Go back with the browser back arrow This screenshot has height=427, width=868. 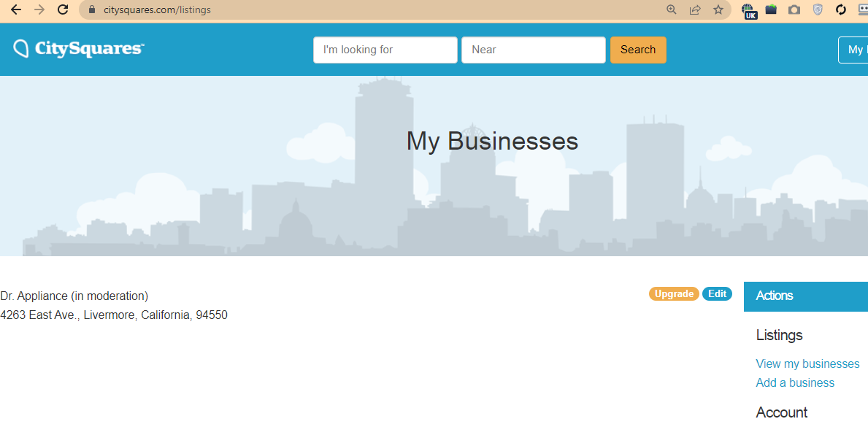(16, 9)
